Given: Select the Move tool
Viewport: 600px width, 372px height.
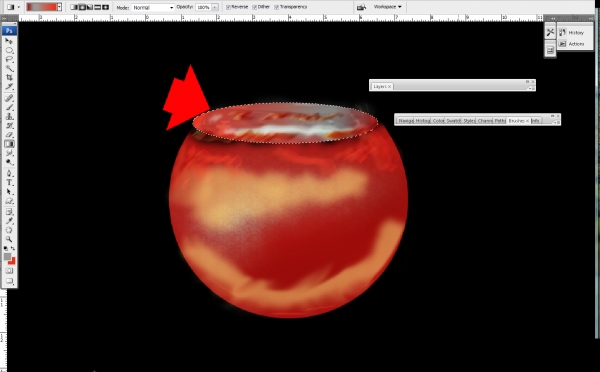Looking at the screenshot, I should point(9,41).
